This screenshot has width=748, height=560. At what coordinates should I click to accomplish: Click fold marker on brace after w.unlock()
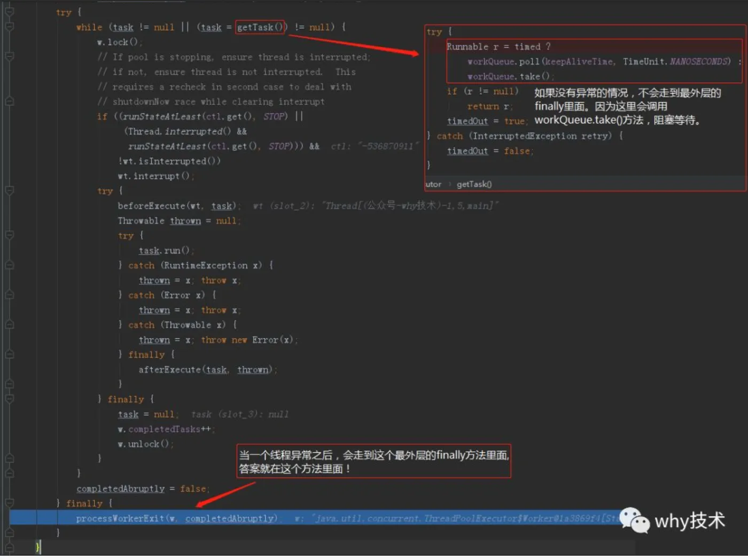click(9, 458)
